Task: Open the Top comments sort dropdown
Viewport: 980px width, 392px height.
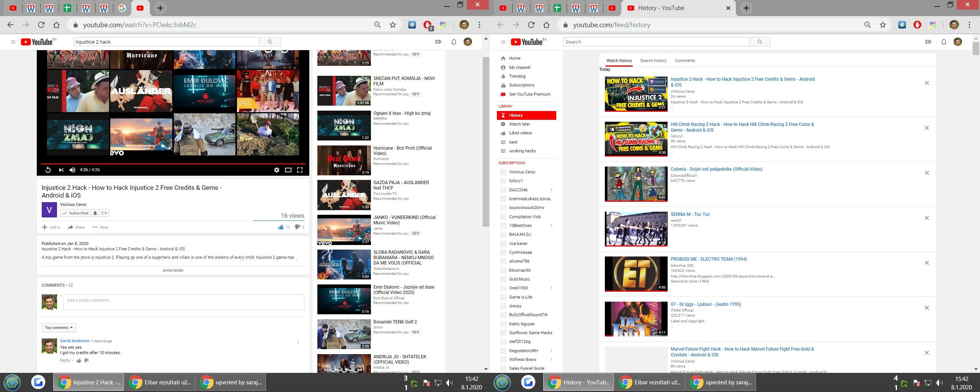Action: pyautogui.click(x=59, y=328)
